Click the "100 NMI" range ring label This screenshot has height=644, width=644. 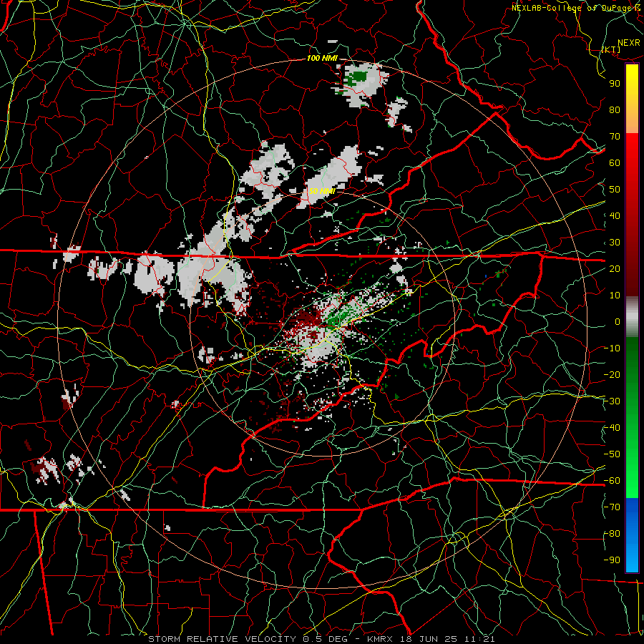[322, 58]
